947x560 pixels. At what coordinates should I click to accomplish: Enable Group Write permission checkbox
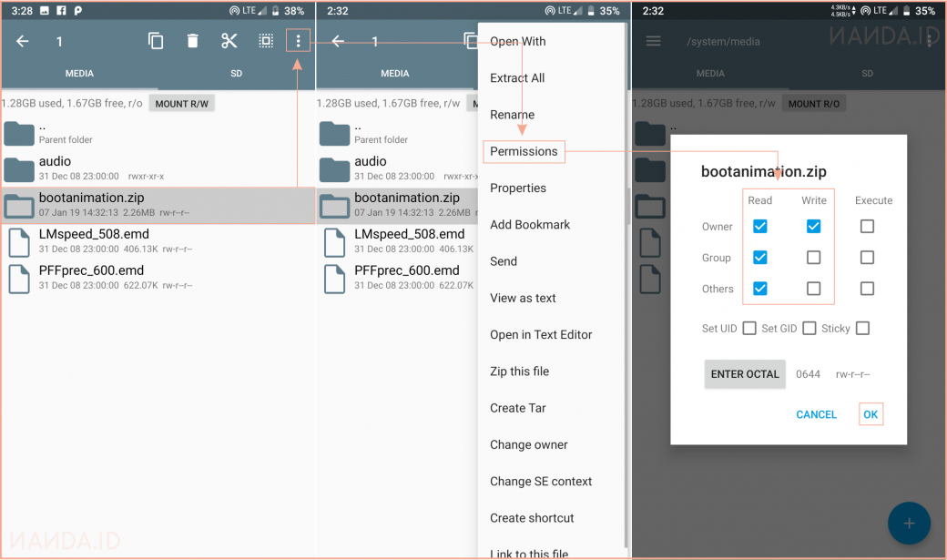813,258
